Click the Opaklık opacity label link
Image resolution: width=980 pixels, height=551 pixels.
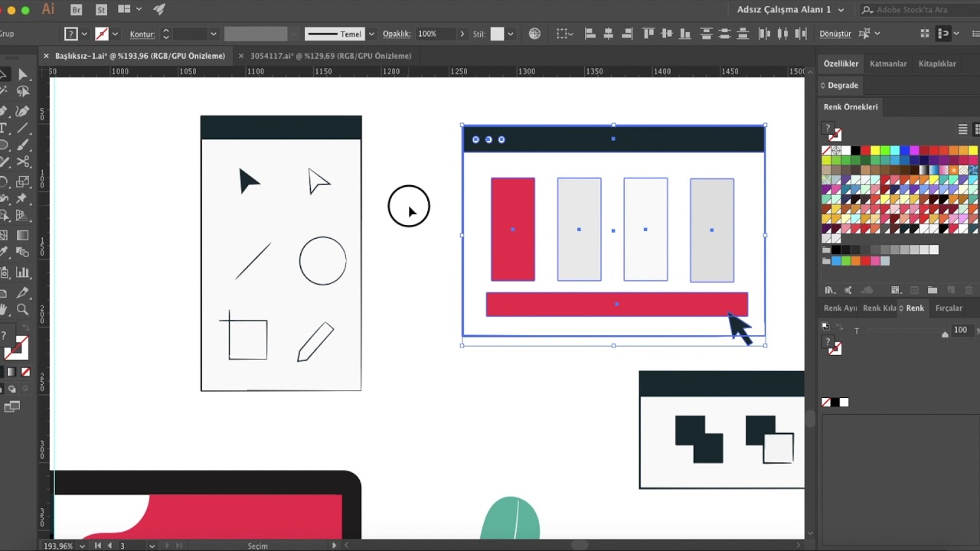[397, 34]
